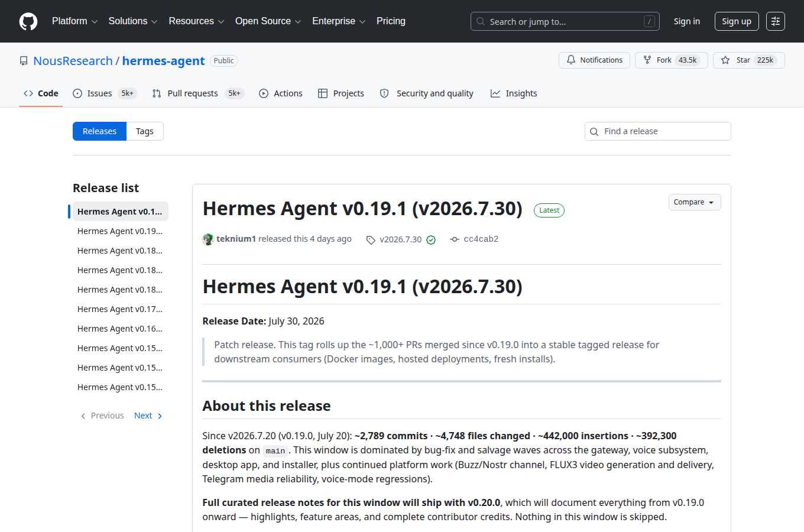Click the Sign up button

point(737,21)
